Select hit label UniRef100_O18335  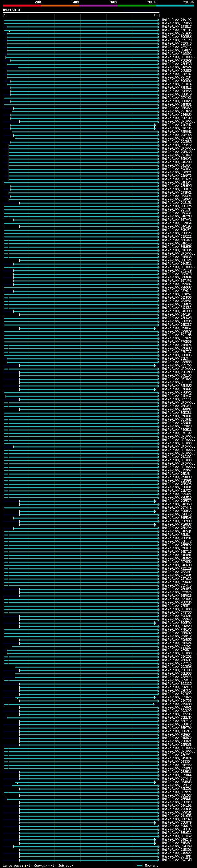177,250
